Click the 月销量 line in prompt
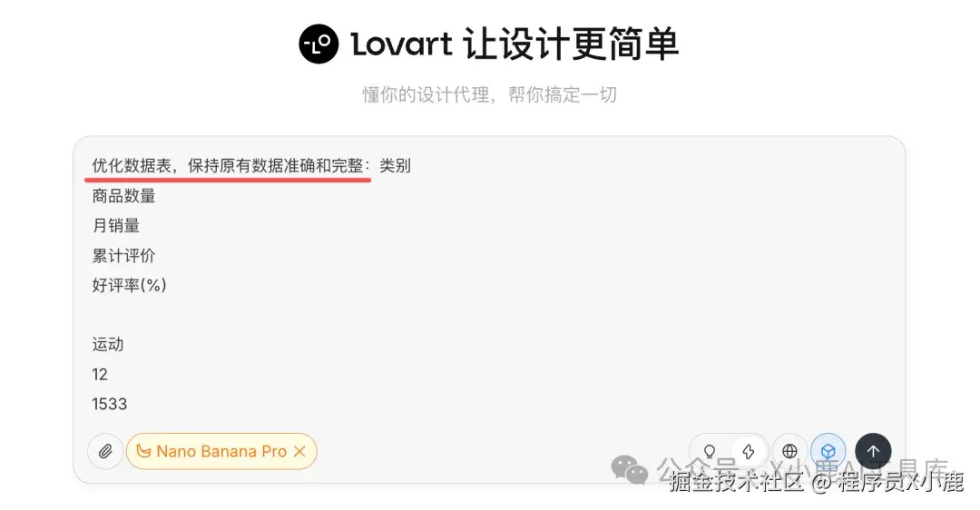The height and width of the screenshot is (510, 980). point(116,226)
